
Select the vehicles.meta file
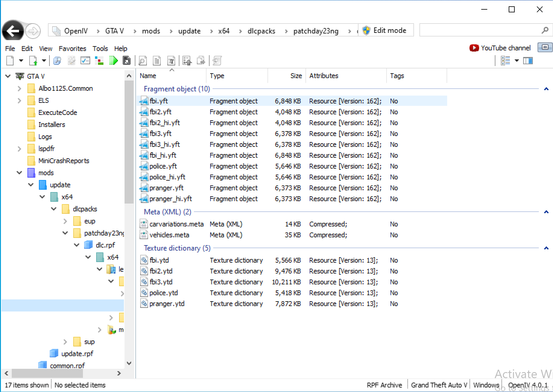(x=169, y=235)
